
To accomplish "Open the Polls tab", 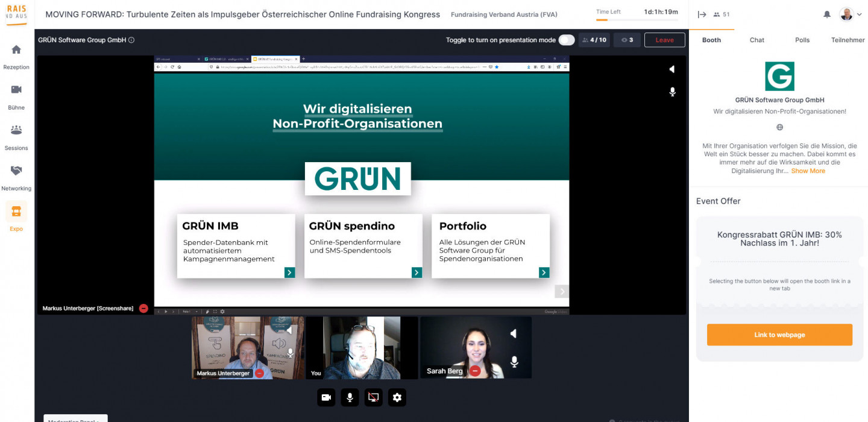I will 802,40.
